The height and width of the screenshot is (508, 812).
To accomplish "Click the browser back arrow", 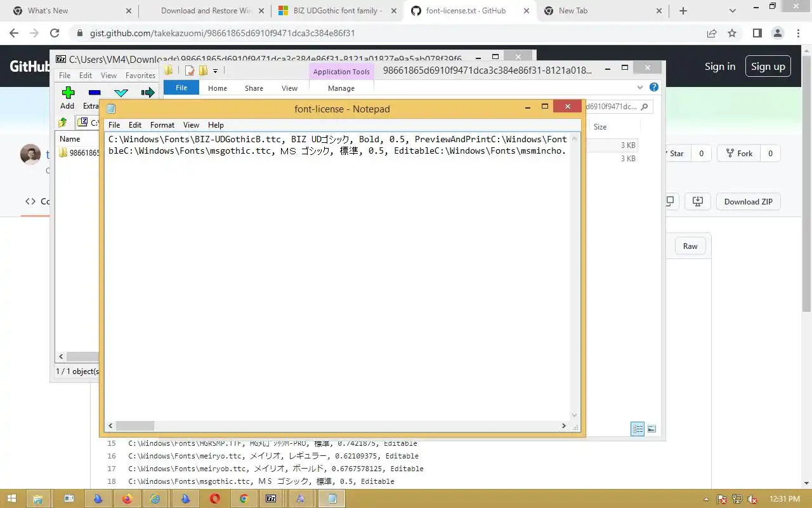I will (x=14, y=33).
